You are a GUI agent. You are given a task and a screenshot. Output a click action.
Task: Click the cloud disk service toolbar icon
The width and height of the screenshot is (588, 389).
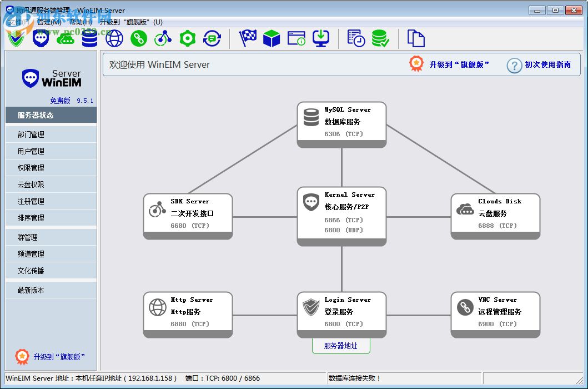click(66, 38)
